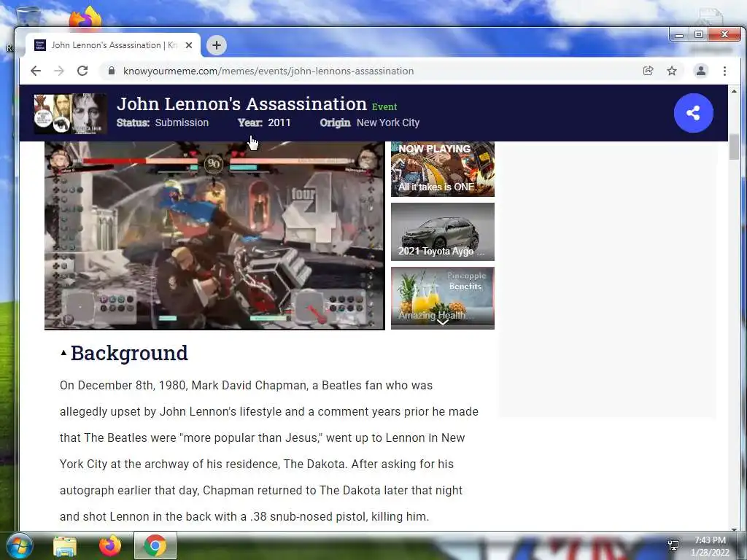Image resolution: width=747 pixels, height=560 pixels.
Task: Open the Pineapple Benefits video thumbnail
Action: [x=443, y=298]
